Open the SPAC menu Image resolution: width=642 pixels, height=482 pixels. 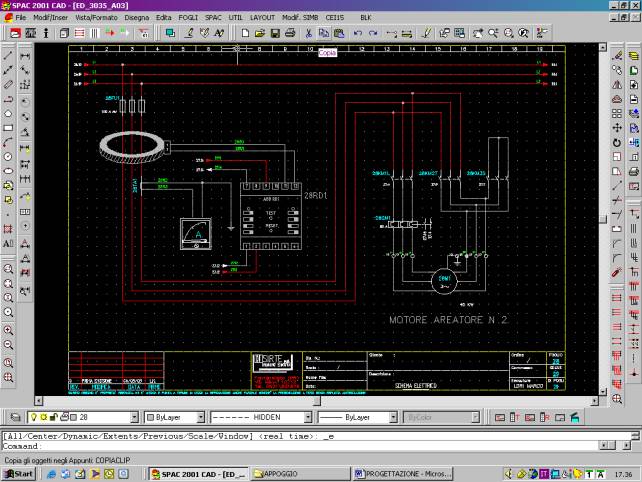pyautogui.click(x=214, y=18)
